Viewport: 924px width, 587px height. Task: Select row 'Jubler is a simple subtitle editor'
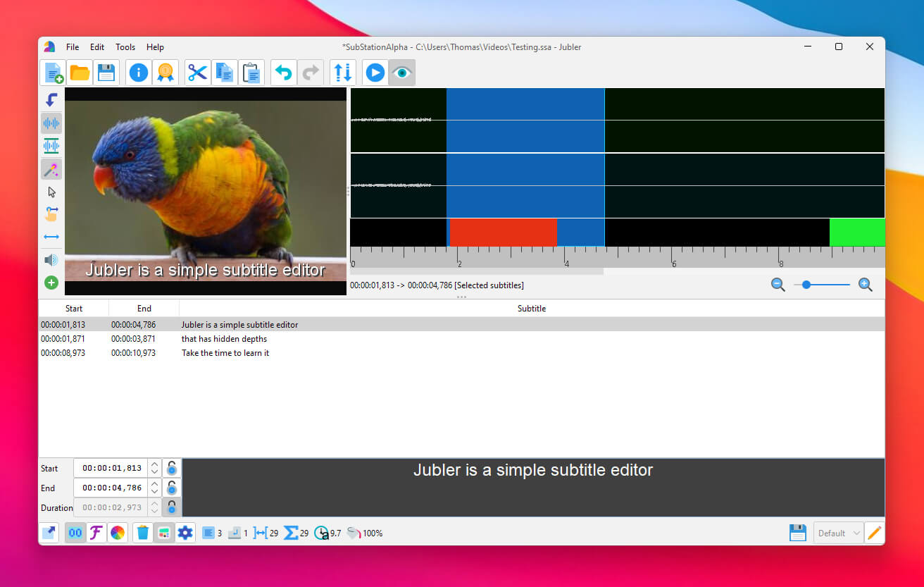tap(461, 325)
